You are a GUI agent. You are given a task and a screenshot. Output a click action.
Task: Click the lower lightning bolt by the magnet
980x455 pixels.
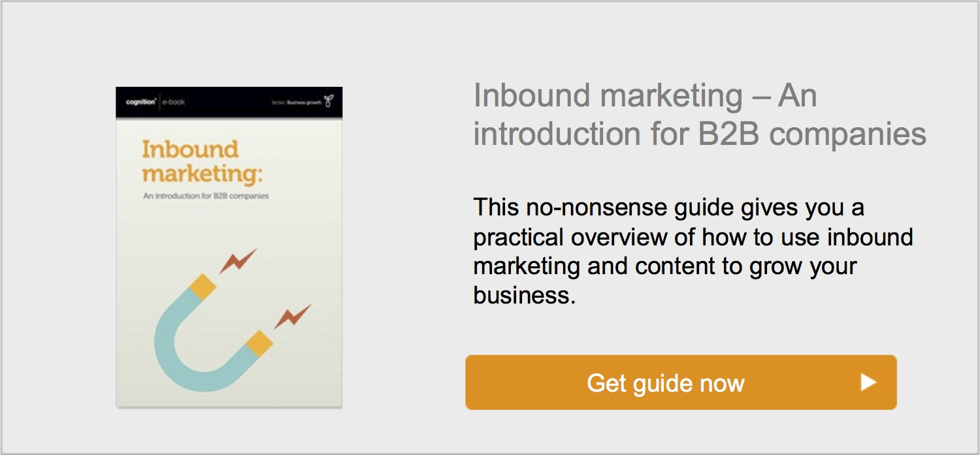(x=292, y=317)
